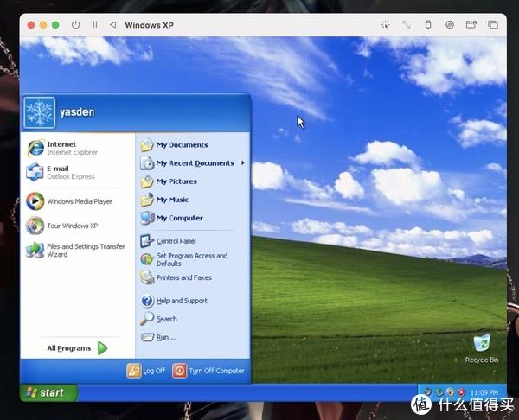The height and width of the screenshot is (420, 519).
Task: Click the first system tray icon
Action: click(427, 392)
